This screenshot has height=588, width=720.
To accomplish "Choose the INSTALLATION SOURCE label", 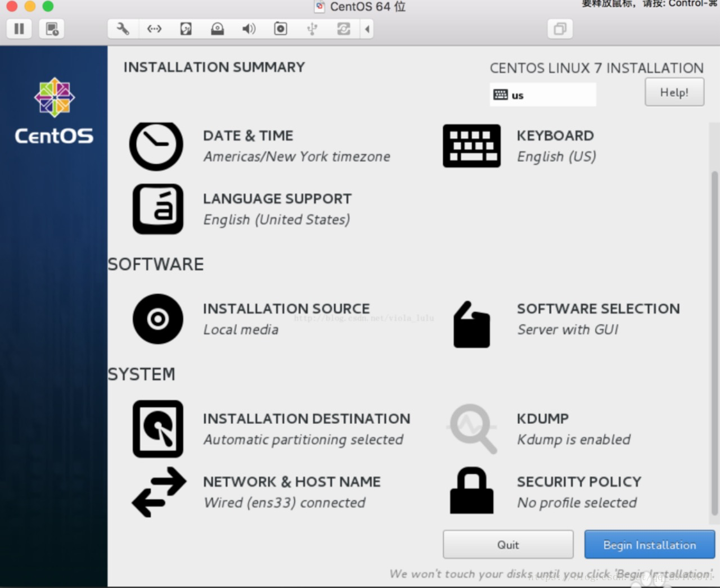I will [x=286, y=309].
